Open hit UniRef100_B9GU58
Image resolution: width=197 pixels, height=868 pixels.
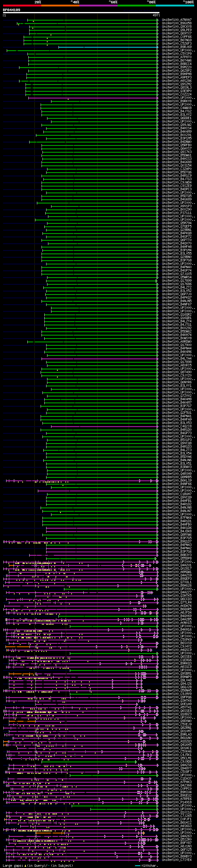click(177, 23)
